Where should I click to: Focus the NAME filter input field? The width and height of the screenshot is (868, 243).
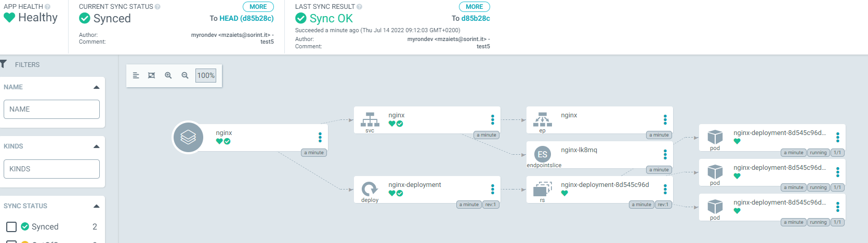51,110
